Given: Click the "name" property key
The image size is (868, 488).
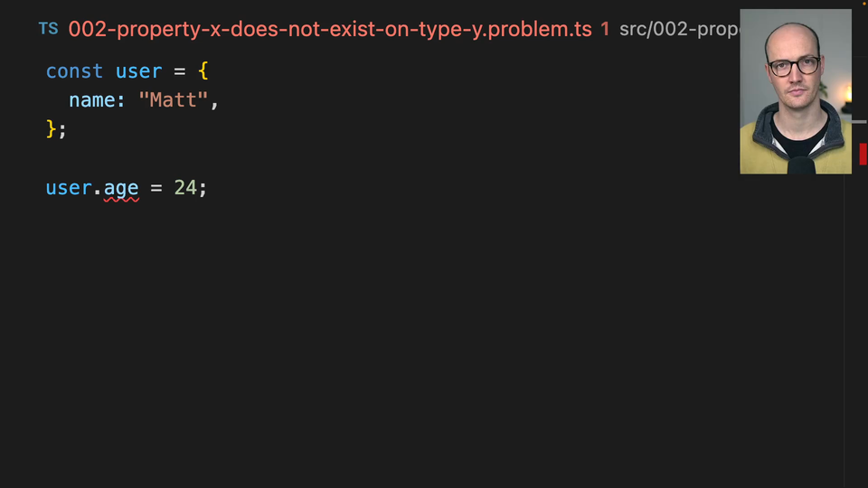Looking at the screenshot, I should pos(93,99).
